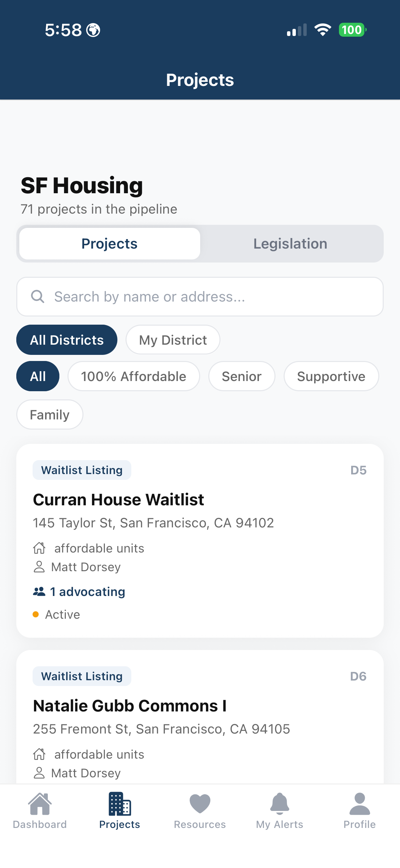Screen dimensions: 400x868
Task: Open Resources heart icon
Action: [200, 804]
